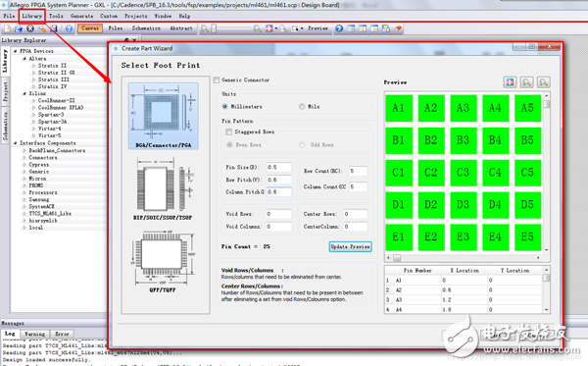Viewport: 588px width, 366px height.
Task: Open the Projects menu
Action: 136,16
